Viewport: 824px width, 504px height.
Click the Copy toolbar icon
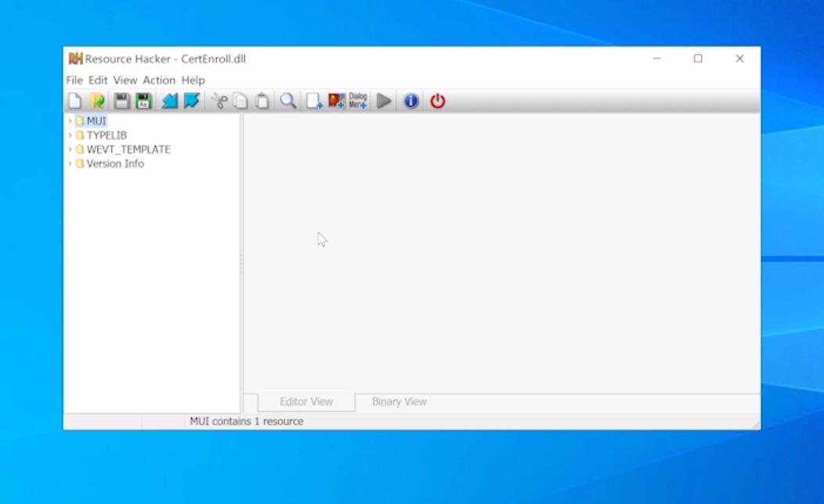pyautogui.click(x=240, y=101)
